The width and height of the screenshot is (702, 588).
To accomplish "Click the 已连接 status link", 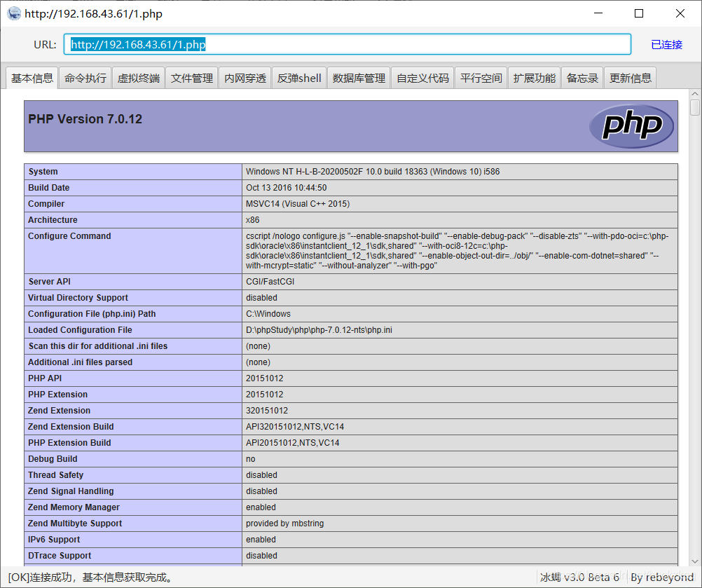I will pyautogui.click(x=667, y=45).
